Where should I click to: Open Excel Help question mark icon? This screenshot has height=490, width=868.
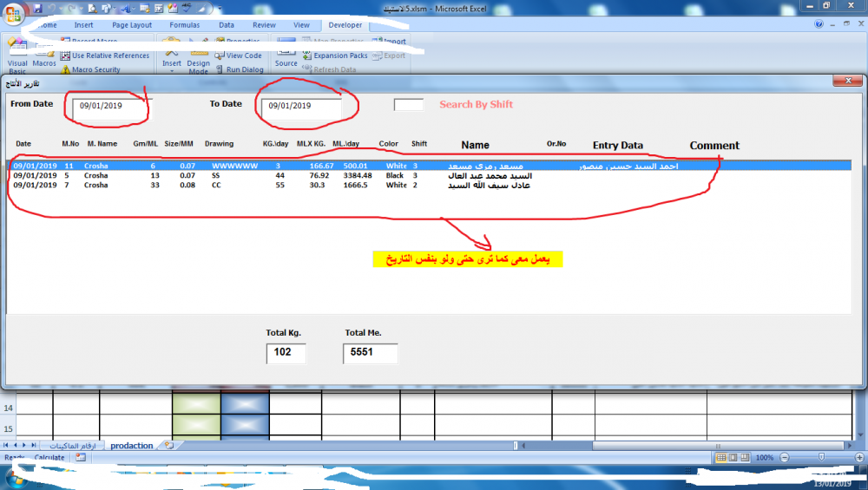tap(819, 23)
